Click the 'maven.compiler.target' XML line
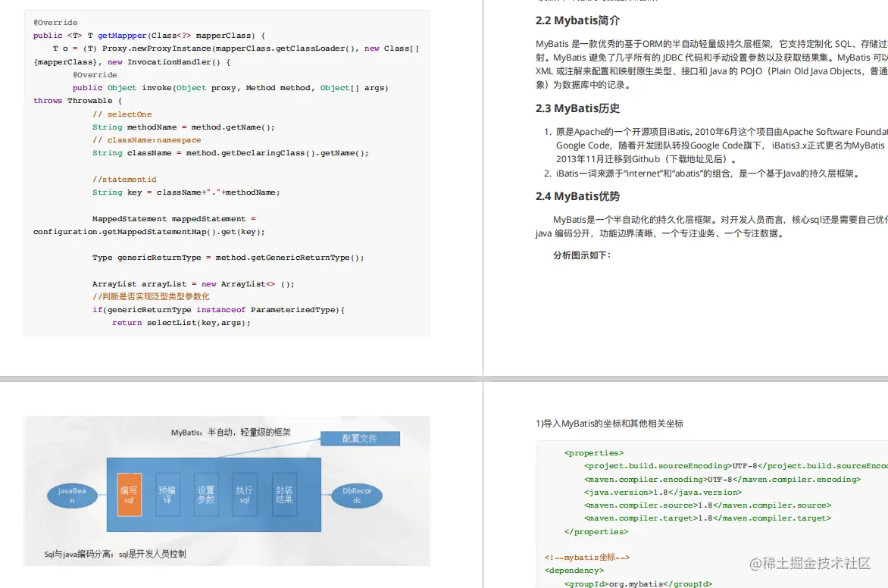The image size is (888, 588). tap(708, 518)
